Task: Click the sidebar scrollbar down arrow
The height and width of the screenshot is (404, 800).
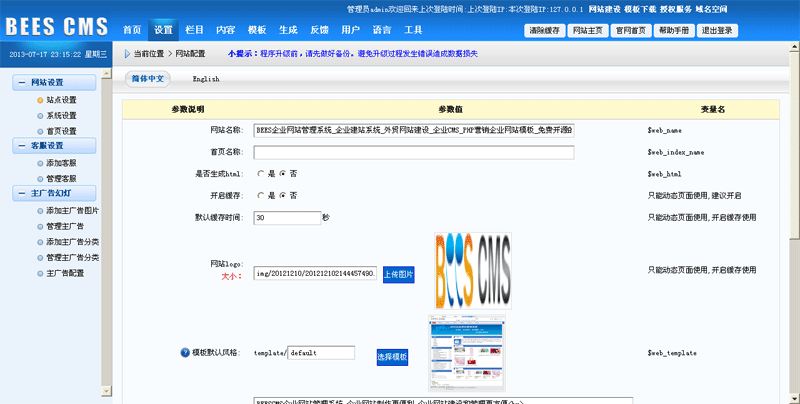Action: 106,391
